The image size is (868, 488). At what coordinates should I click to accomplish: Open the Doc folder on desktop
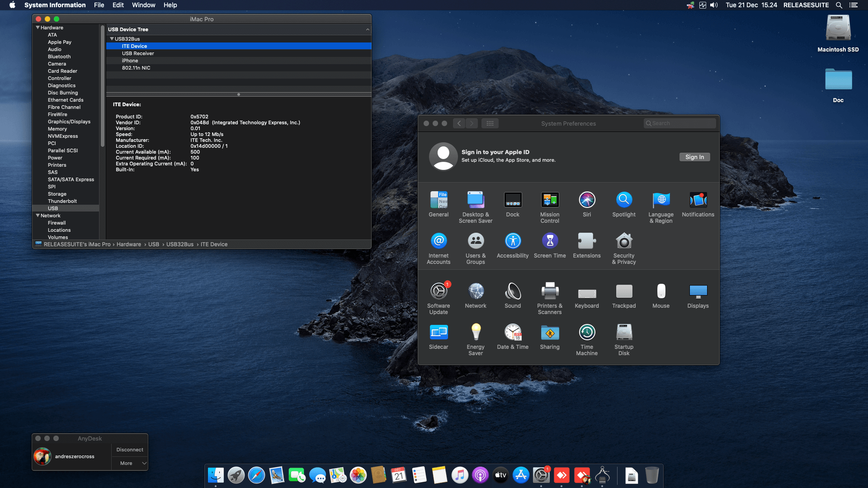[838, 85]
